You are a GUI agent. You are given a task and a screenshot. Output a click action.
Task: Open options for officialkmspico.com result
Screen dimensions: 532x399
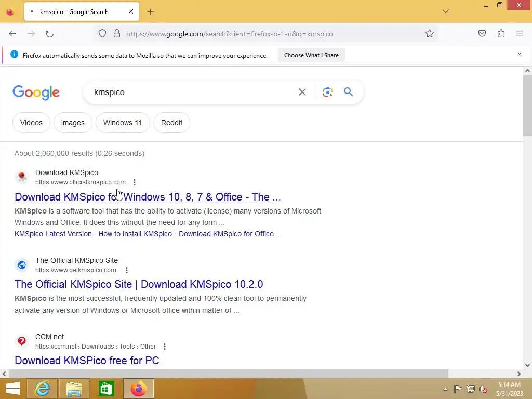[x=135, y=182]
